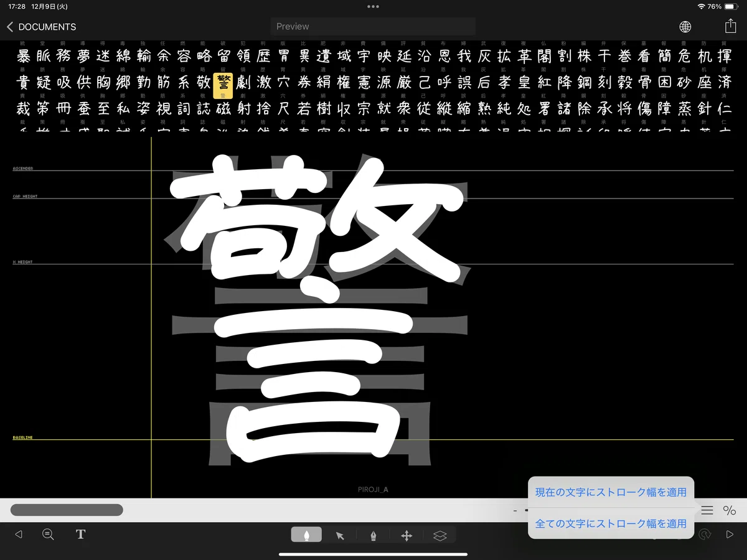Apply stroke width to all characters (全ての文字に)
Screen dimensions: 747x560
tap(611, 523)
